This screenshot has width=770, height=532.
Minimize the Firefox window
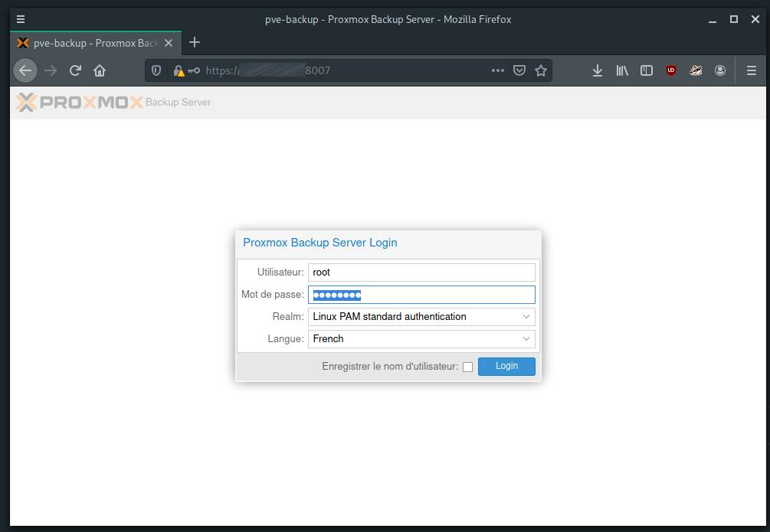click(712, 20)
